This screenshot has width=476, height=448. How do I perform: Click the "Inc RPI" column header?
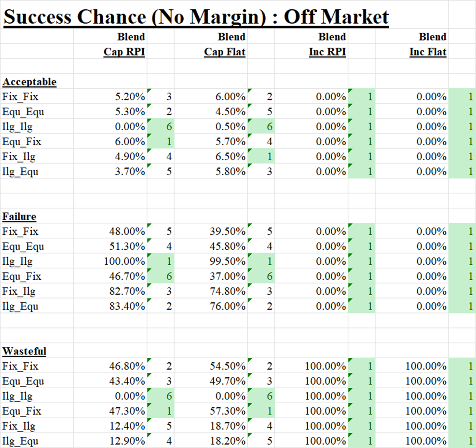[327, 52]
